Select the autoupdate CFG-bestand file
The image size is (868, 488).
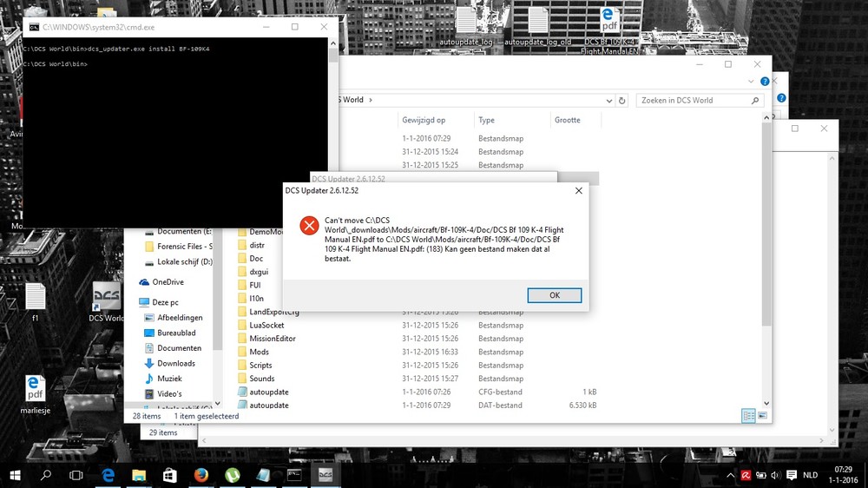tap(418, 392)
